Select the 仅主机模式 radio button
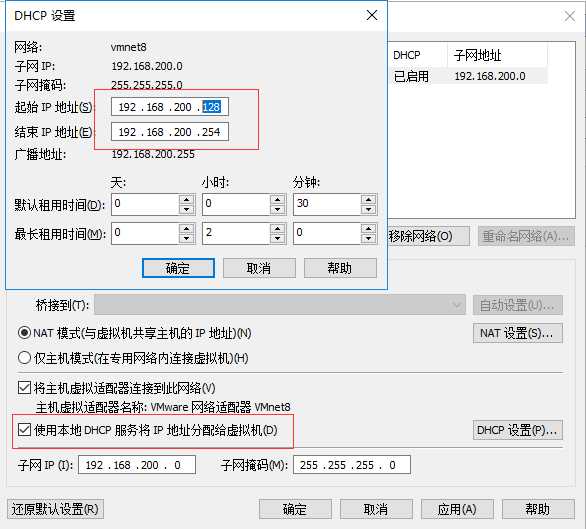This screenshot has height=529, width=586. (24, 358)
